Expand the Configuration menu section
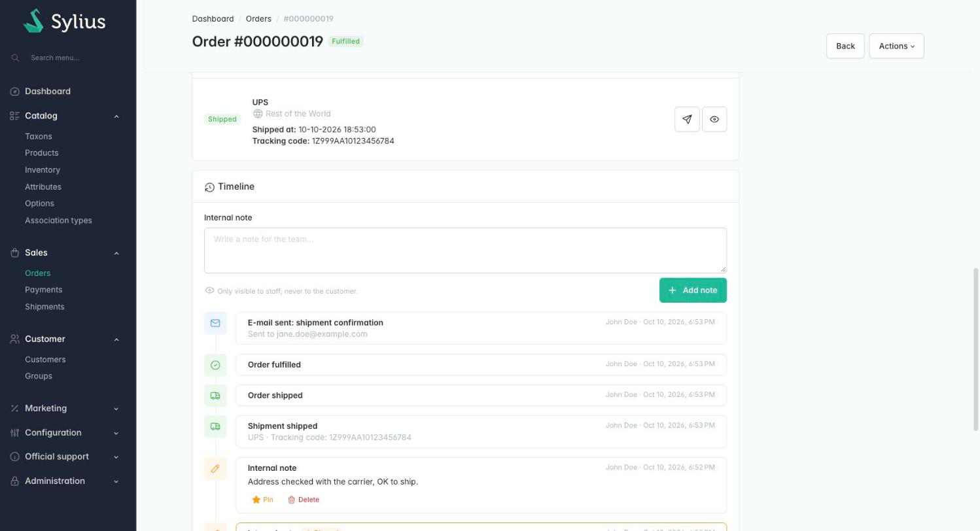 [x=116, y=433]
